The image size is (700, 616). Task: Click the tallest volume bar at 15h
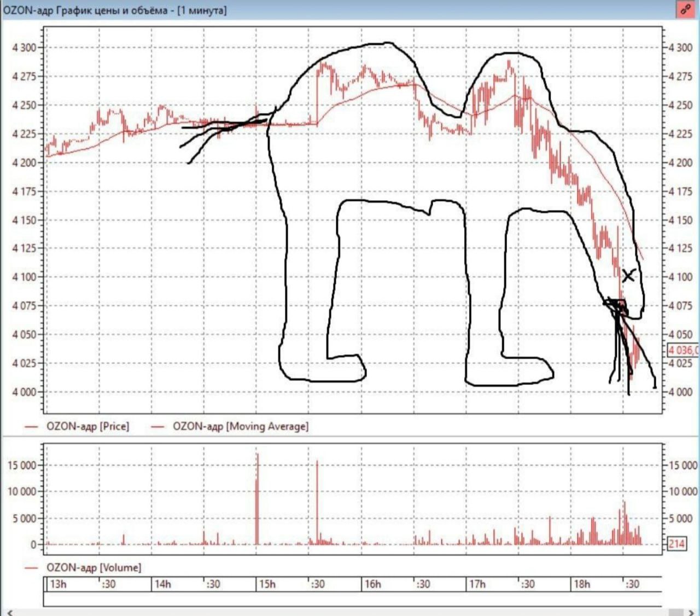pyautogui.click(x=257, y=499)
